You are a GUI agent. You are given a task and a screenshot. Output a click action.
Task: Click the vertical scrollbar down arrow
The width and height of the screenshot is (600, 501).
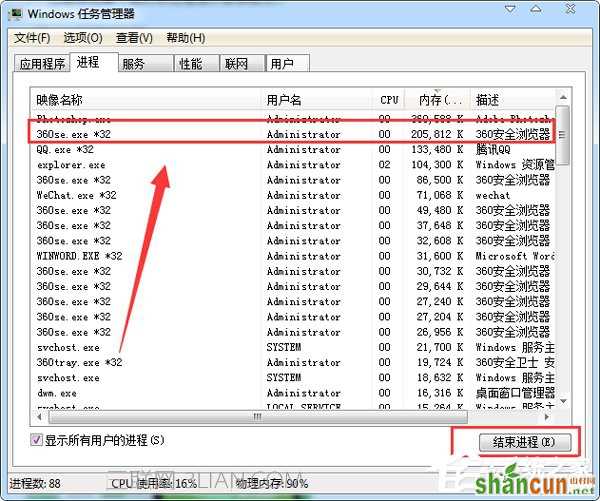(562, 401)
